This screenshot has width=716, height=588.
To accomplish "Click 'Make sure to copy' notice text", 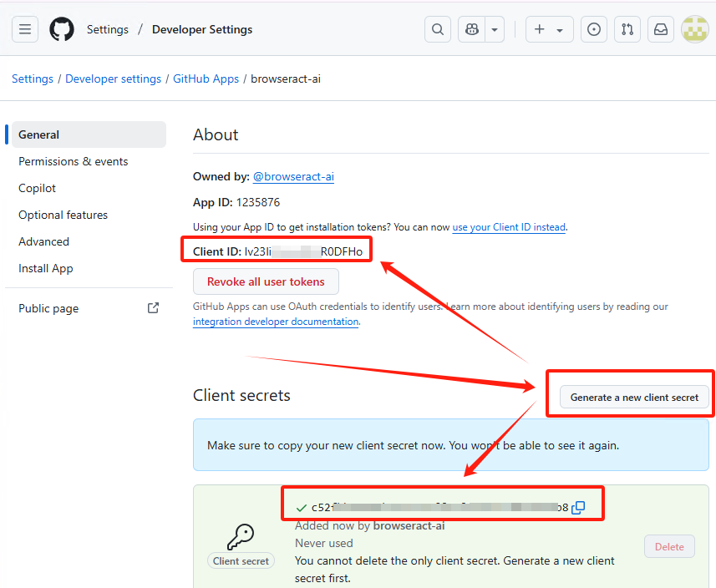I will coord(414,445).
